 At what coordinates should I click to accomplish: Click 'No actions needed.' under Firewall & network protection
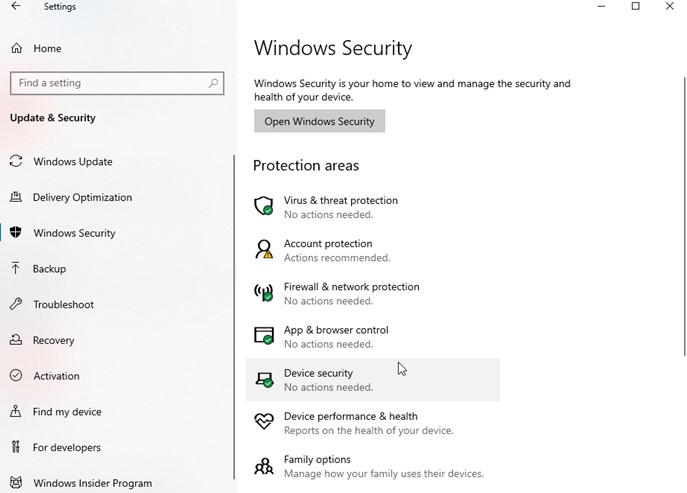(329, 301)
